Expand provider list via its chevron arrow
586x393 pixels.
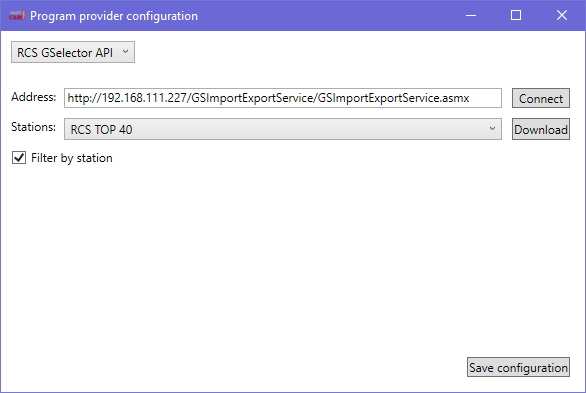pos(126,52)
